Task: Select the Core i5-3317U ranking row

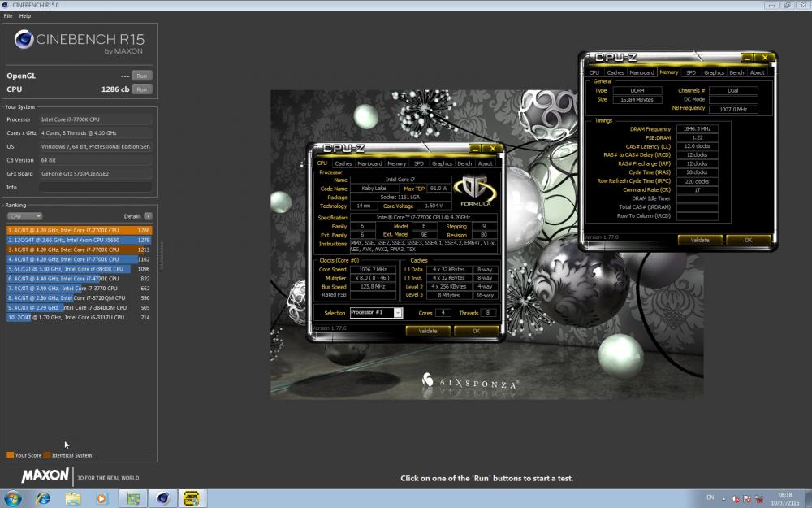Action: [x=80, y=317]
